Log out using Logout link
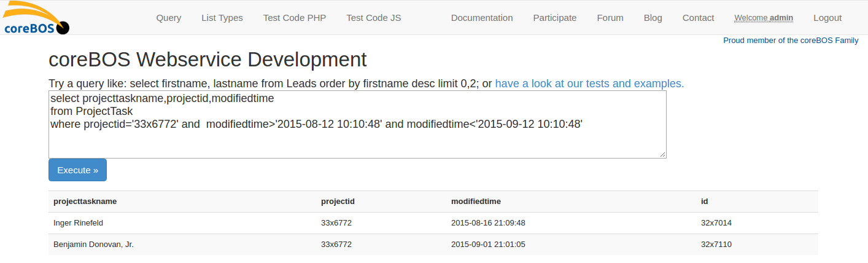Image resolution: width=868 pixels, height=263 pixels. [x=827, y=18]
